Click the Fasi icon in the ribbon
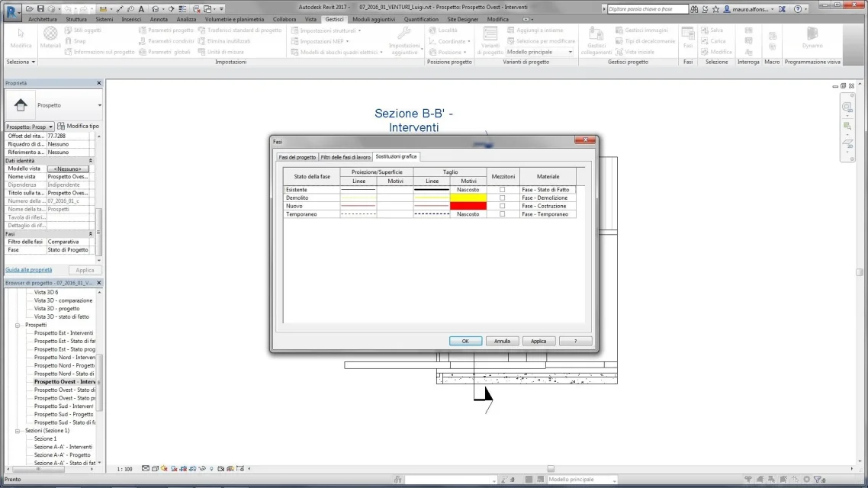Screen dimensions: 868x488 [688, 37]
